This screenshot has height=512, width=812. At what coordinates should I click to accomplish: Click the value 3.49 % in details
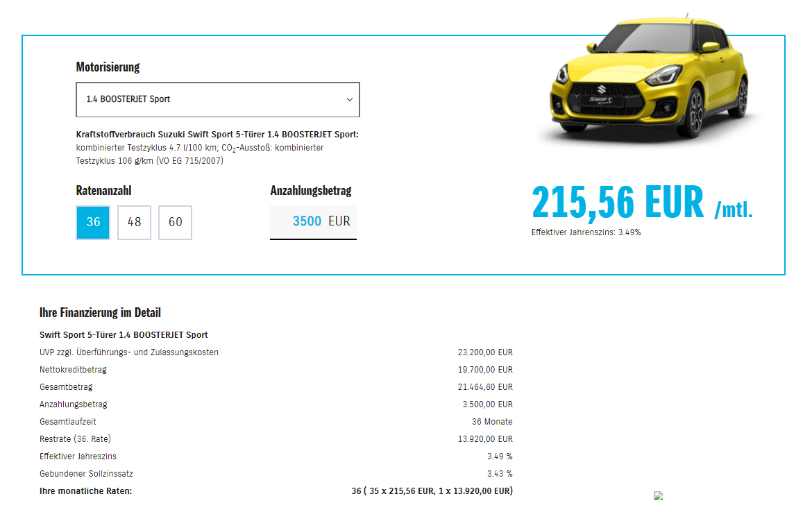pos(500,456)
